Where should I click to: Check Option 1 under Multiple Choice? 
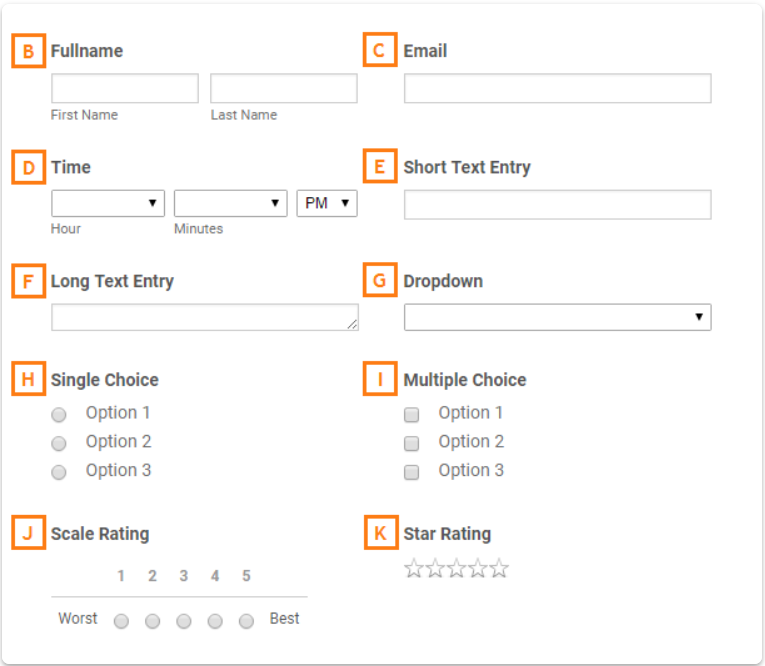(411, 414)
